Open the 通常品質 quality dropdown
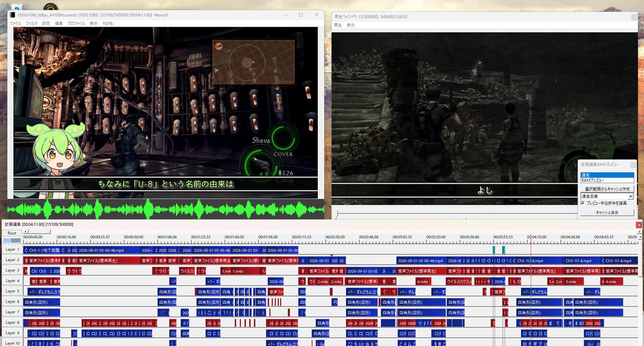Viewport: 644px width, 346px height. pos(607,196)
